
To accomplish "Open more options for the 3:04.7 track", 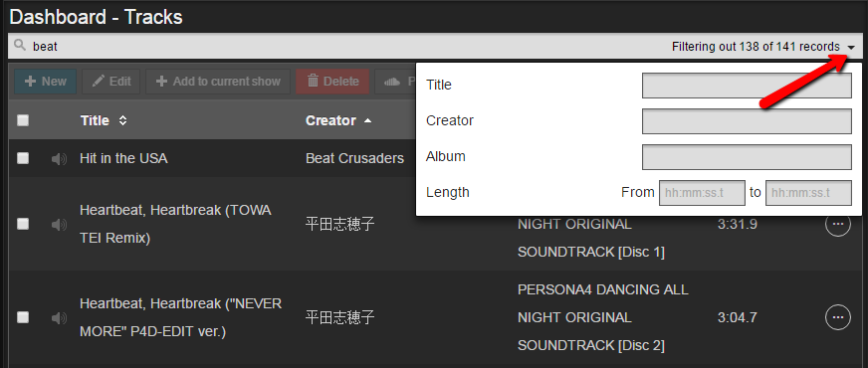I will (838, 317).
